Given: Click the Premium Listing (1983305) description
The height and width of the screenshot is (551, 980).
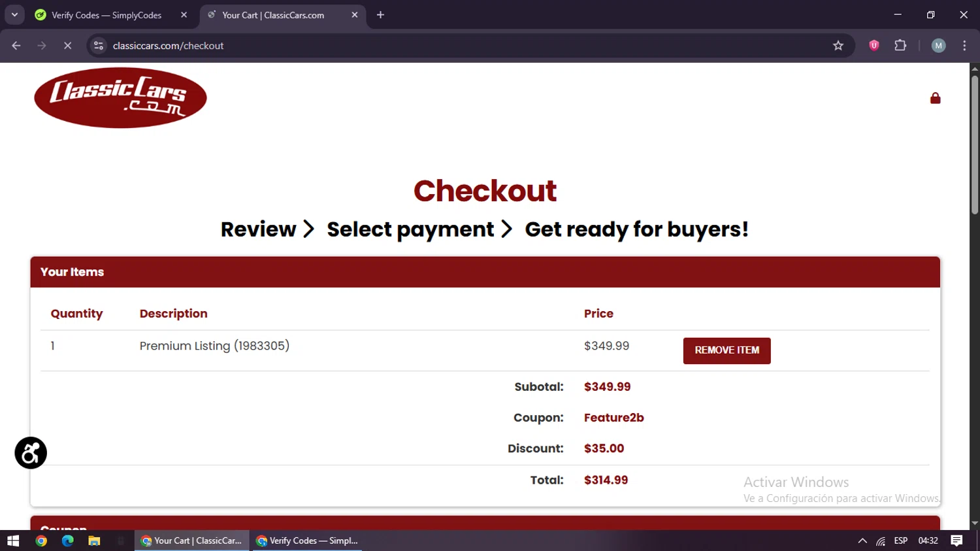Looking at the screenshot, I should click(214, 346).
